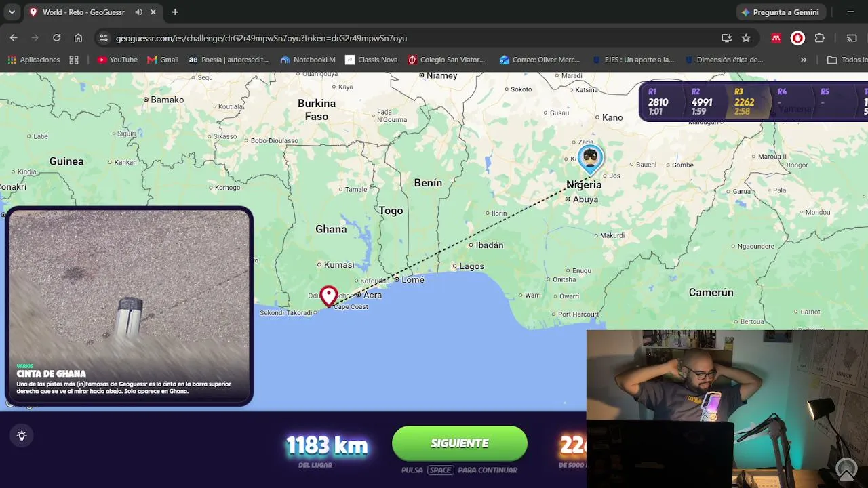Open the EJES: Un aporte a la bookmark
Image resolution: width=868 pixels, height=488 pixels.
point(633,60)
